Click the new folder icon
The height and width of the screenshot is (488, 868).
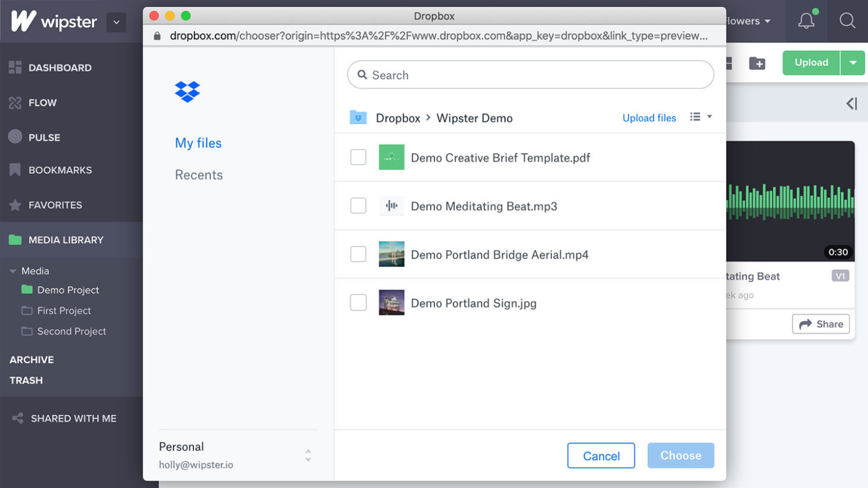click(757, 63)
